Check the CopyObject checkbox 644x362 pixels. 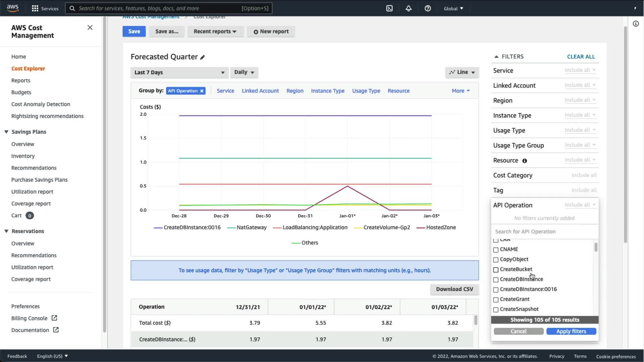(496, 260)
